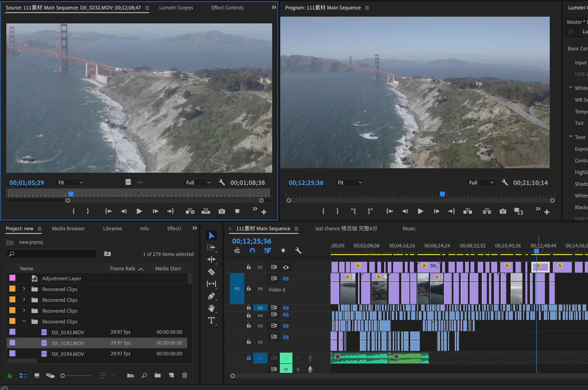Toggle V7 track output eye
The height and width of the screenshot is (390, 588).
[286, 267]
